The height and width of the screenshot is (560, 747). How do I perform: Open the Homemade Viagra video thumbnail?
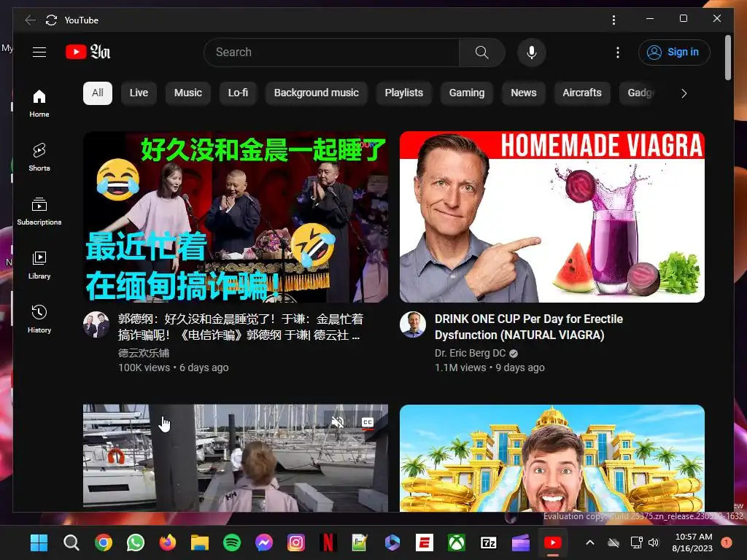click(552, 217)
